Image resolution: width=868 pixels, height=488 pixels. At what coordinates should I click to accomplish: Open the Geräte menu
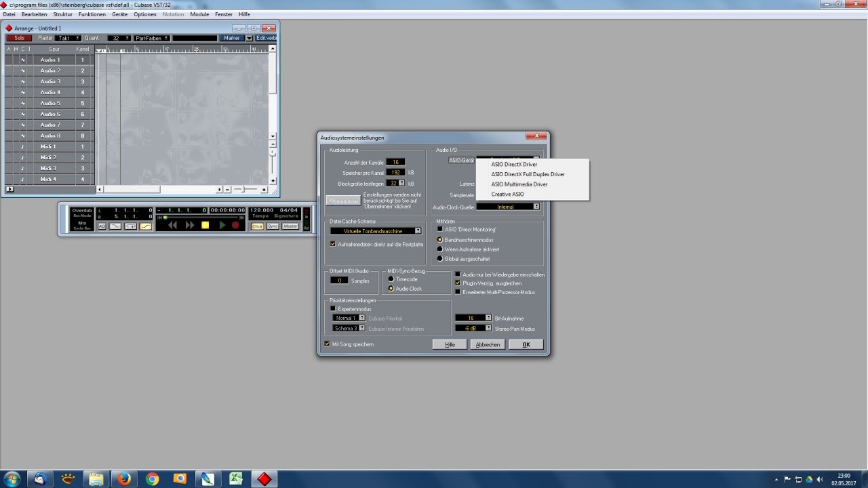click(119, 14)
